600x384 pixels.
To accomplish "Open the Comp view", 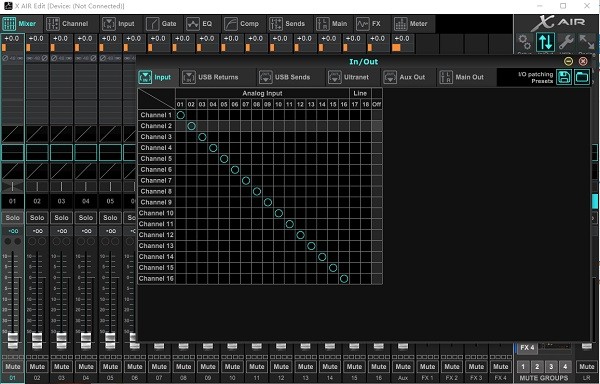I will 242,24.
